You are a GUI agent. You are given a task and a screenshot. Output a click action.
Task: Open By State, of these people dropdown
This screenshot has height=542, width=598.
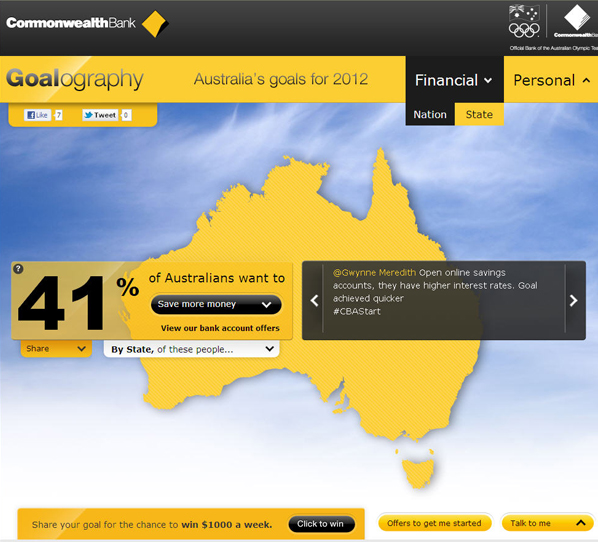coord(191,349)
